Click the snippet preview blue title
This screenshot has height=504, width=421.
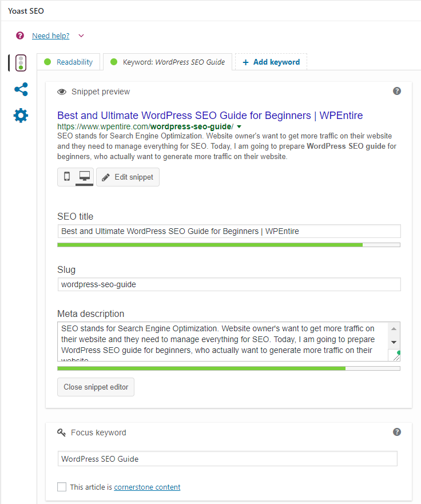pos(210,115)
